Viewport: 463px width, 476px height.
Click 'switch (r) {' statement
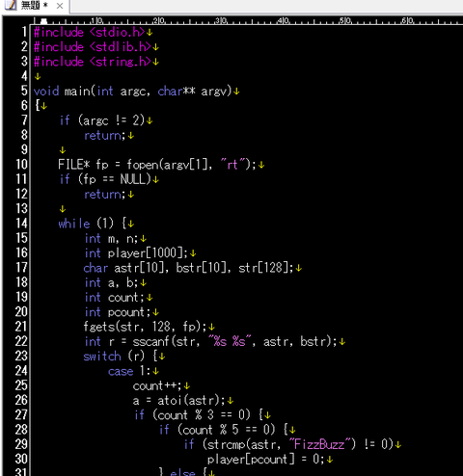pyautogui.click(x=121, y=357)
